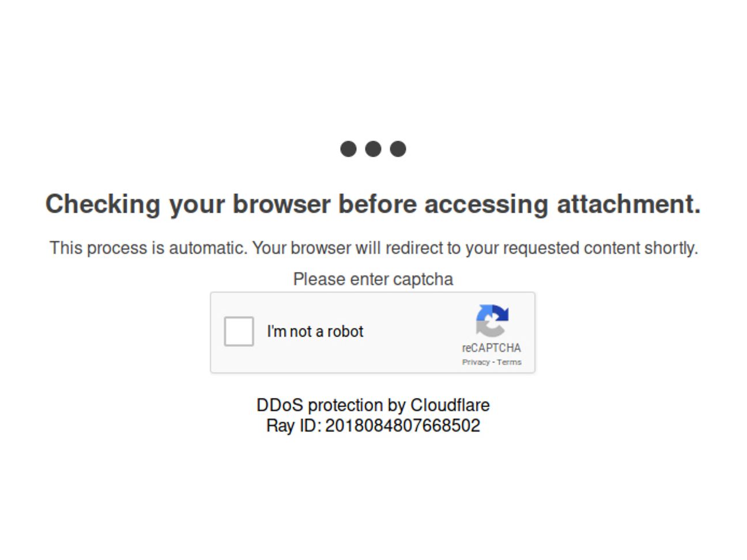Click the Ray ID number 2018084807668502
The height and width of the screenshot is (560, 747).
402,426
